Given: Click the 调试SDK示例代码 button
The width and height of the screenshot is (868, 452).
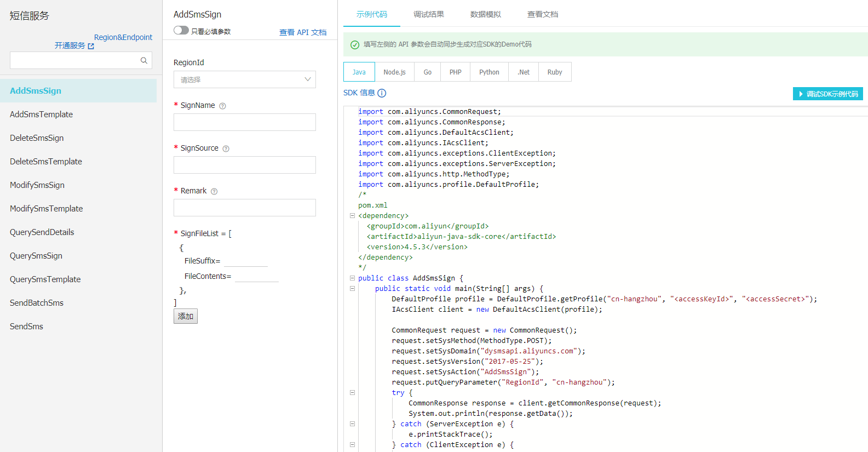Looking at the screenshot, I should [828, 94].
